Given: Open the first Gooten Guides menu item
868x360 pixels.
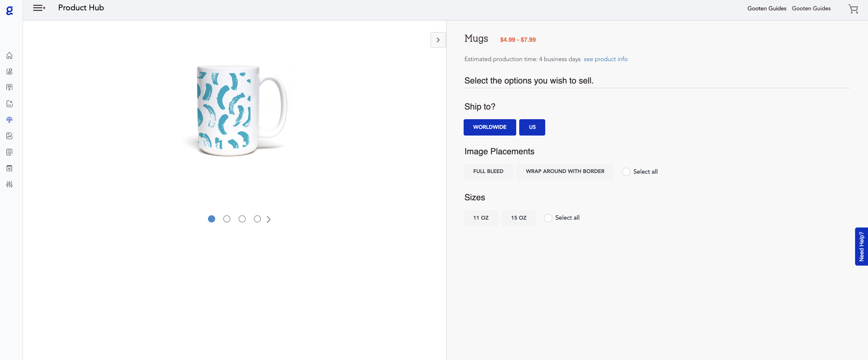Looking at the screenshot, I should (x=766, y=8).
